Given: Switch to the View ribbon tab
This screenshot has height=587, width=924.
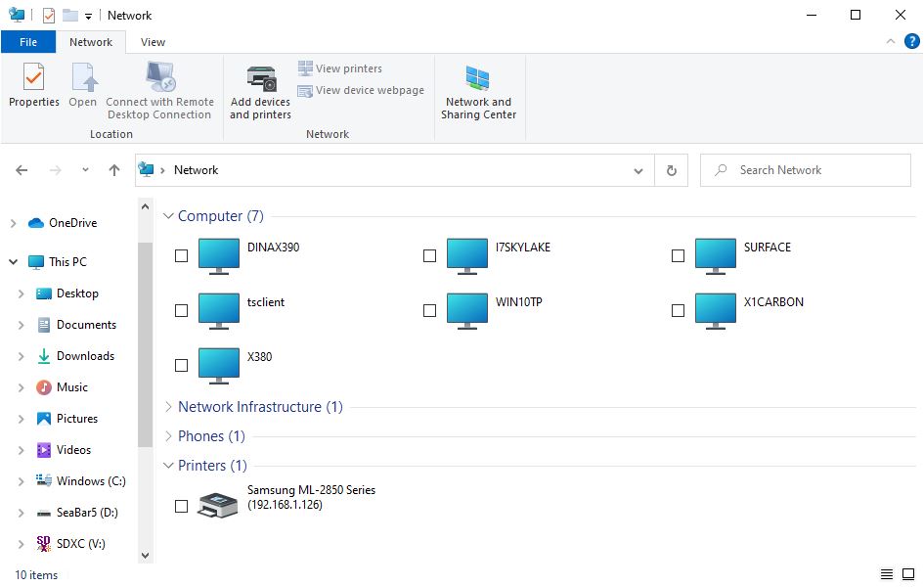Looking at the screenshot, I should [x=153, y=42].
